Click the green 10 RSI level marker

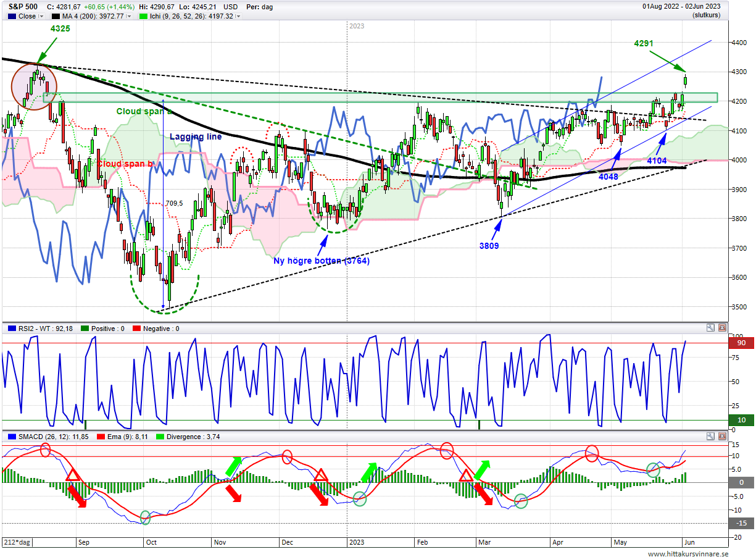coord(741,420)
